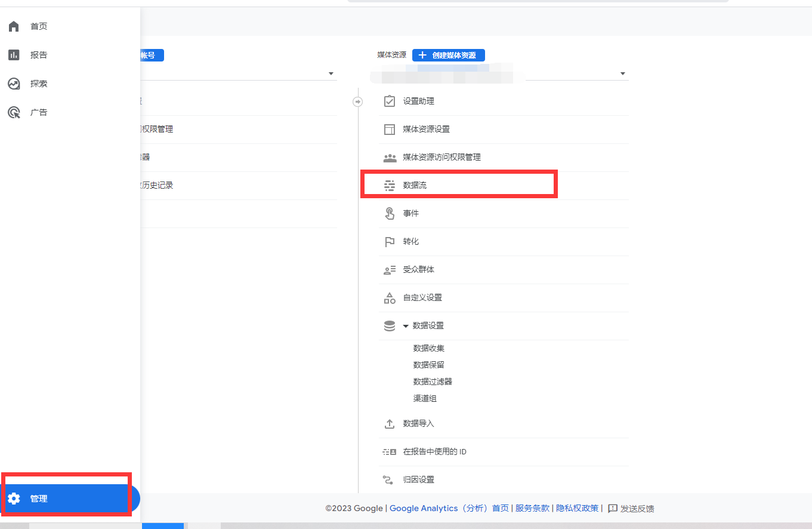Click the 创建媒体资源 button
This screenshot has width=812, height=529.
[448, 55]
